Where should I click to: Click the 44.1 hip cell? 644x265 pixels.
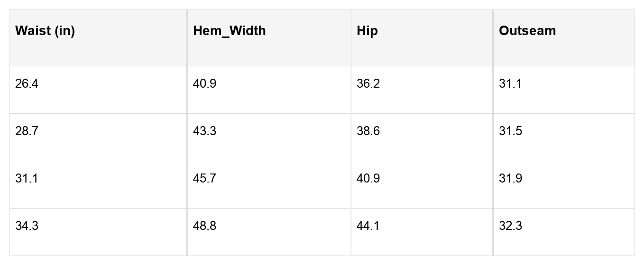368,226
